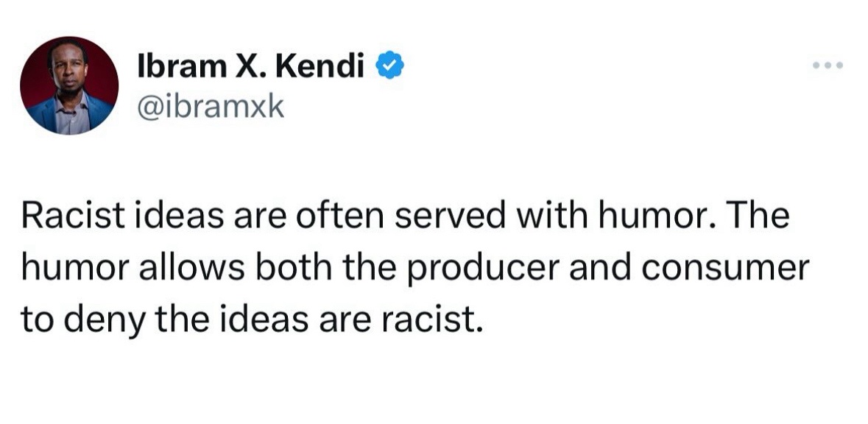
Task: Click the display name Ibram X. Kendi
Action: 251,66
